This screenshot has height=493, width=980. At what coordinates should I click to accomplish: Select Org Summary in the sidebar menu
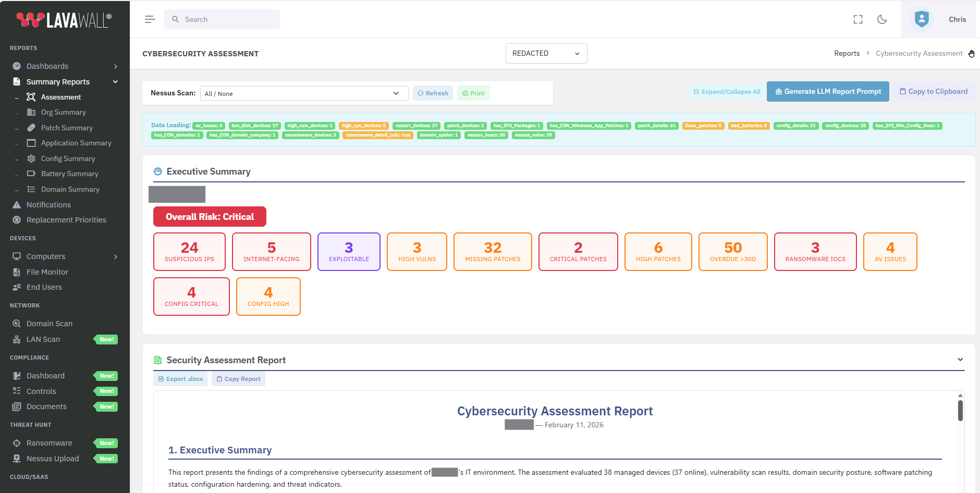click(63, 112)
